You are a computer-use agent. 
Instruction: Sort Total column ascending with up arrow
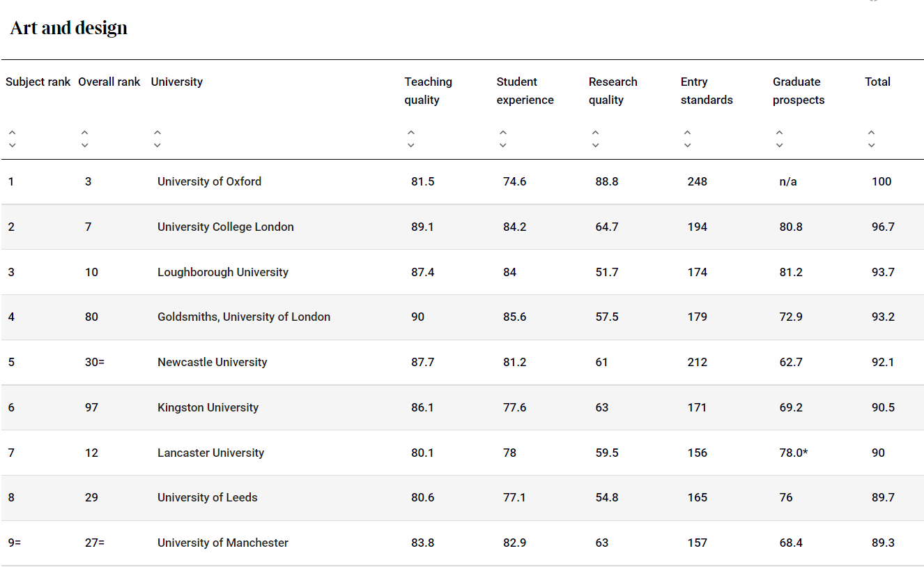click(871, 133)
